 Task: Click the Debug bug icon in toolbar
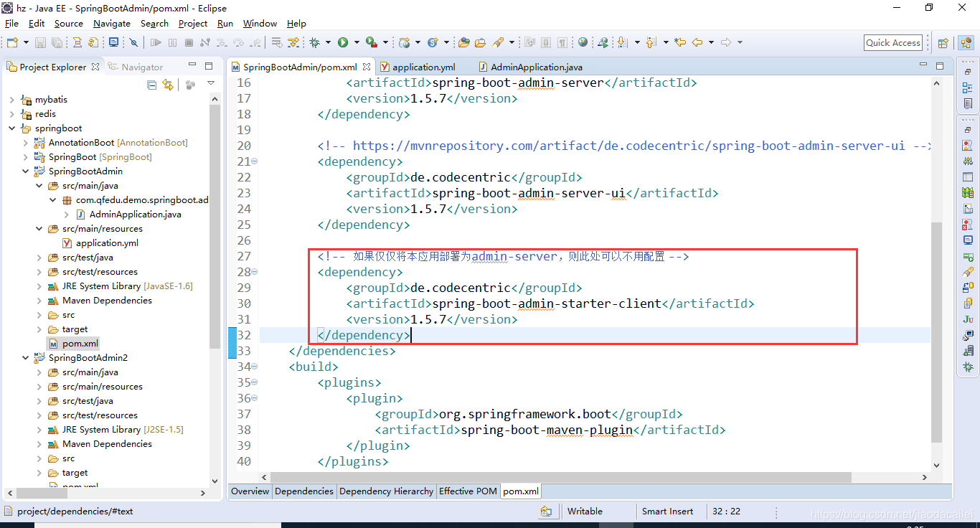click(x=314, y=43)
